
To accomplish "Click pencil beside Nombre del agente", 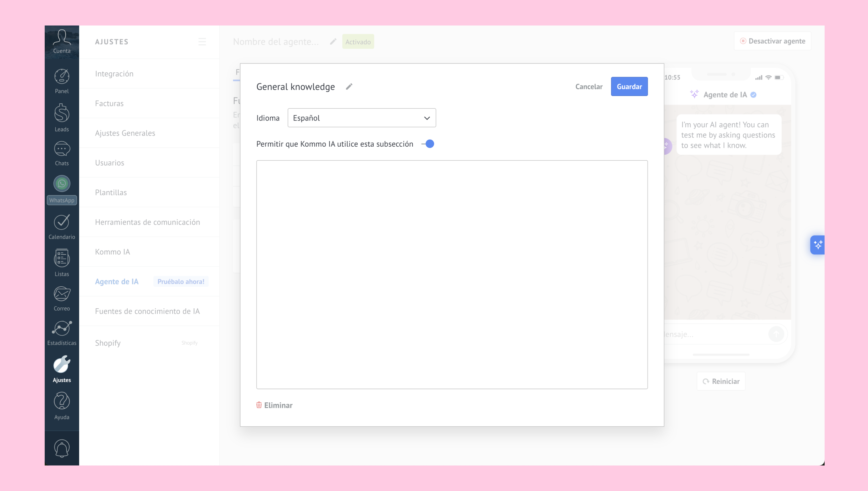I will (333, 41).
